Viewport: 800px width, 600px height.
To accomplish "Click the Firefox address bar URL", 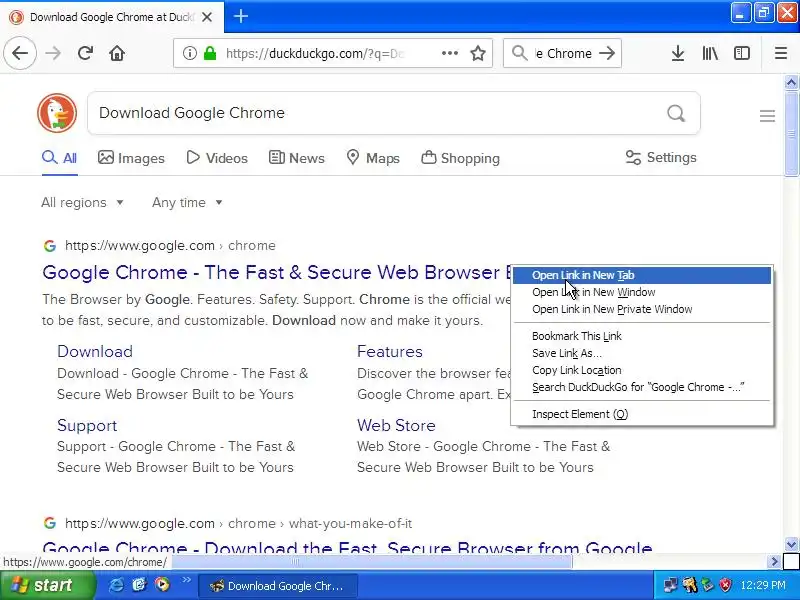I will point(315,53).
